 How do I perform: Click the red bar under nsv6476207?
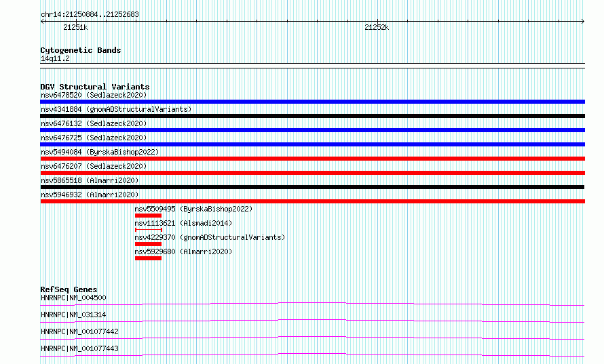pos(312,173)
